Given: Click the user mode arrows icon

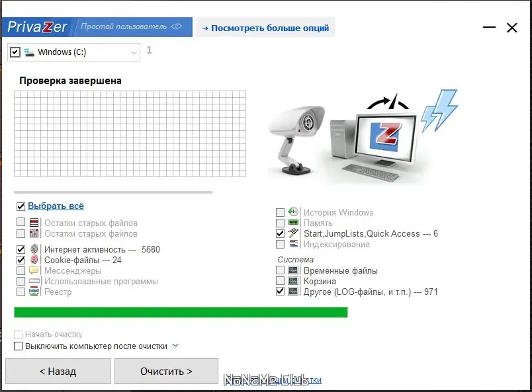Looking at the screenshot, I should click(x=176, y=26).
